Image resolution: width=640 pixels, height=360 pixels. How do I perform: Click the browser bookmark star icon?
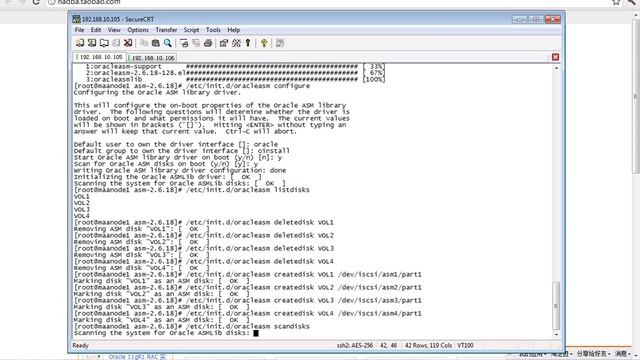[616, 2]
